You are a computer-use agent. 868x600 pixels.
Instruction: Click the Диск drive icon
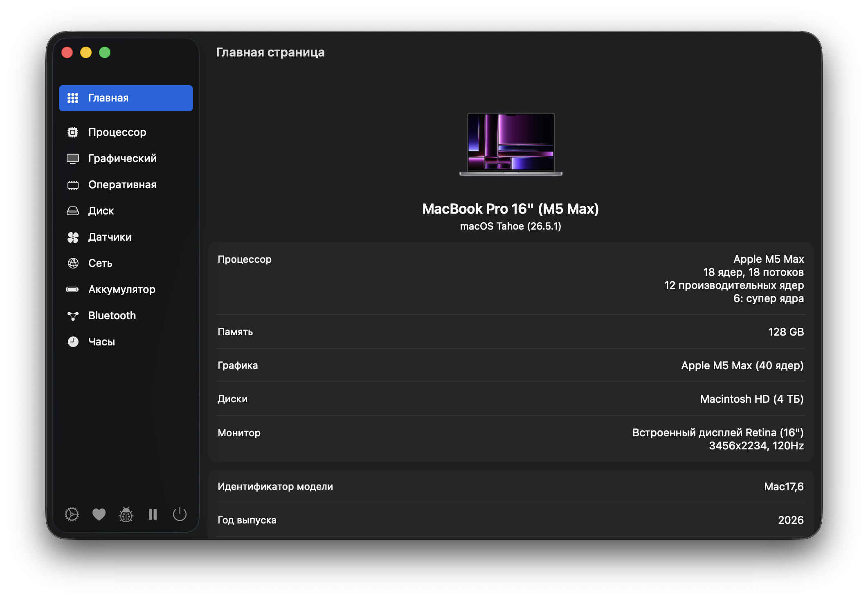pos(73,211)
